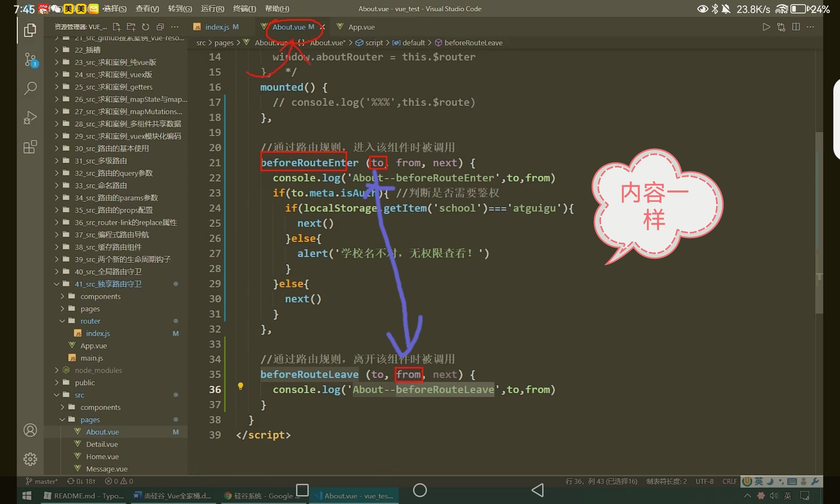Open the Search view icon
Screen dimensions: 840x504
30,88
